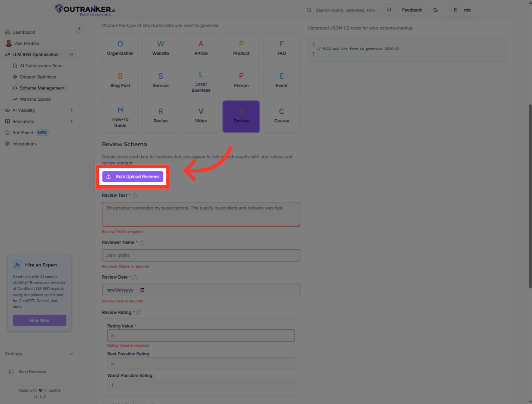
Task: Select the Local Business schema type
Action: click(x=201, y=82)
